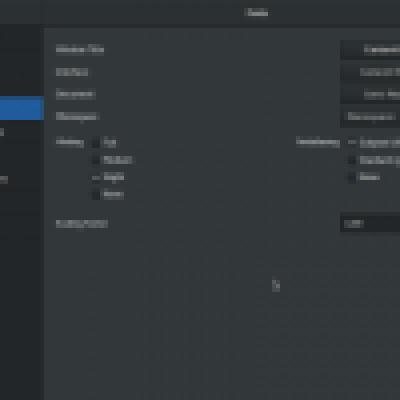The height and width of the screenshot is (400, 400).
Task: Toggle the last checkbox in the left group
Action: point(96,194)
